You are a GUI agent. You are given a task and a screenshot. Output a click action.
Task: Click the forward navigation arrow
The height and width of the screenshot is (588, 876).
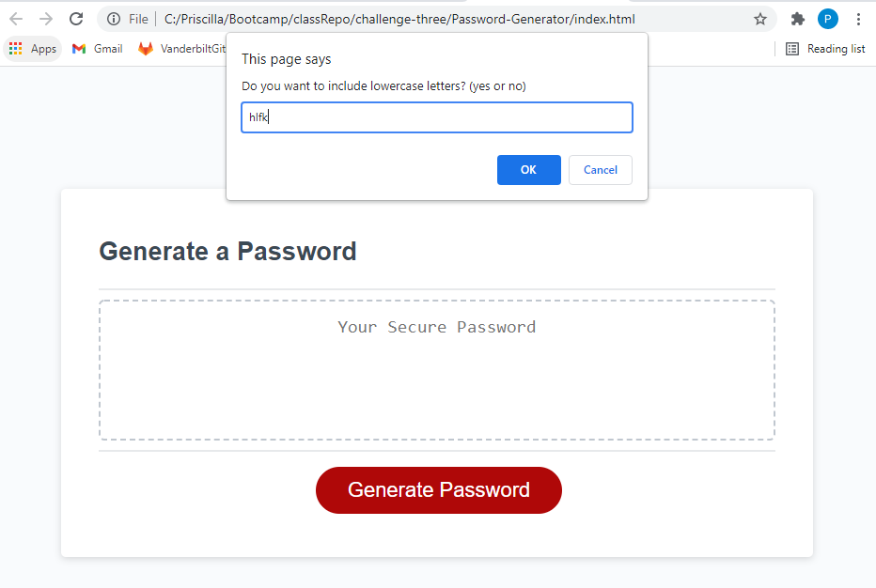(45, 19)
